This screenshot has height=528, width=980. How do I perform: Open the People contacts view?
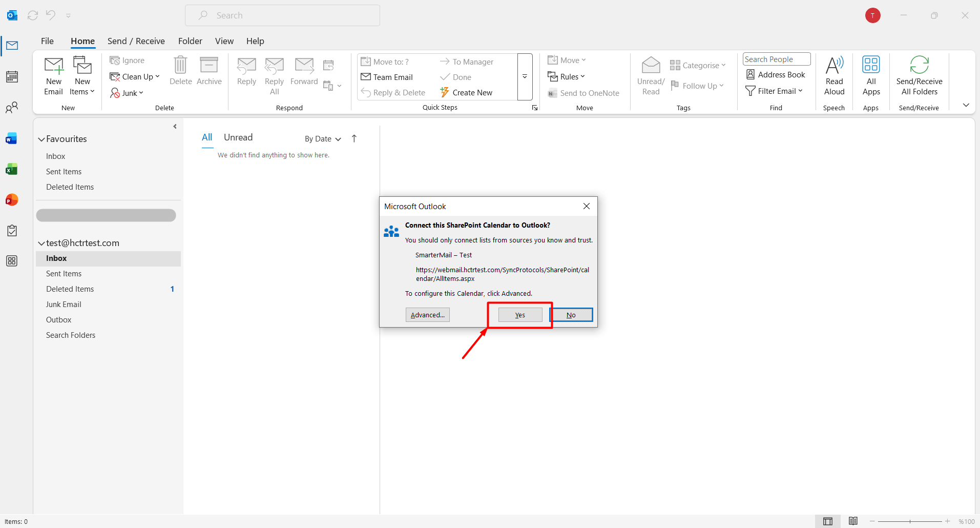(x=12, y=108)
